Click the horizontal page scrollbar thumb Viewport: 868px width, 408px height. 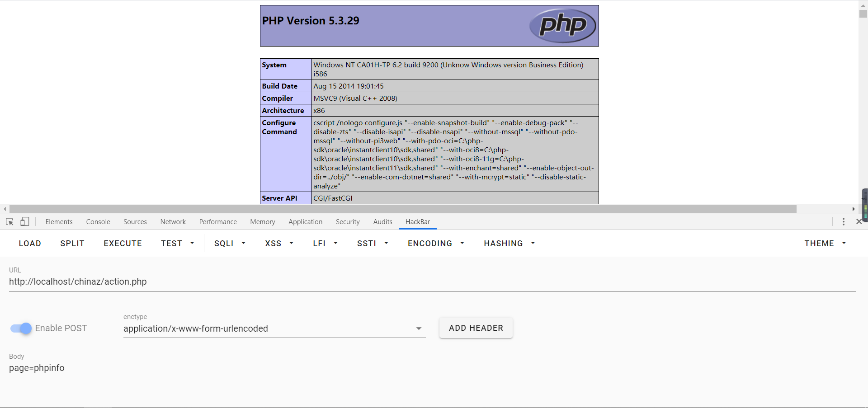[x=403, y=209]
